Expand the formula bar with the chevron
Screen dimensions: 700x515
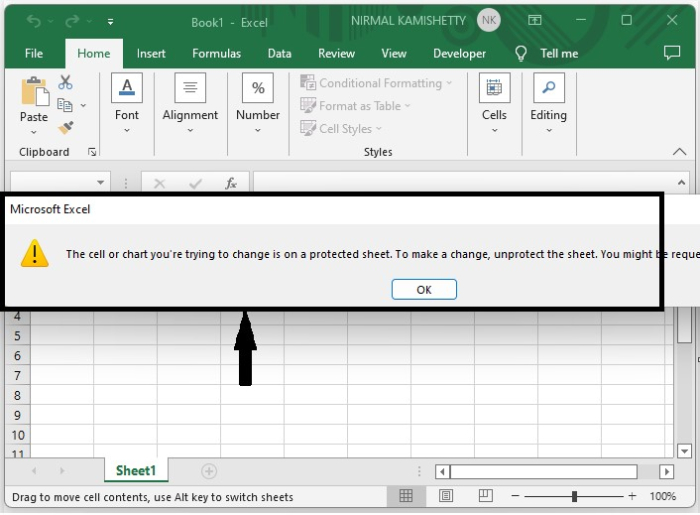coord(681,183)
